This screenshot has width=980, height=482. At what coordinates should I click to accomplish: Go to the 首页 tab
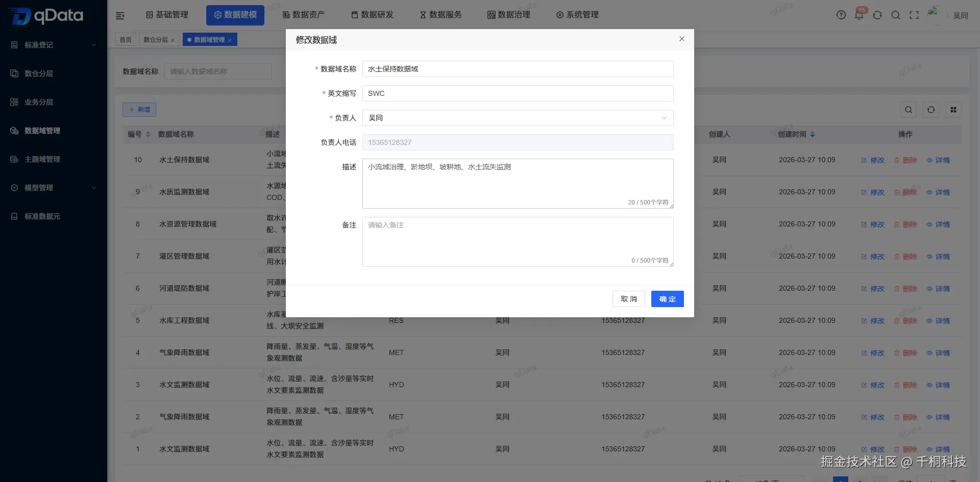(x=125, y=39)
